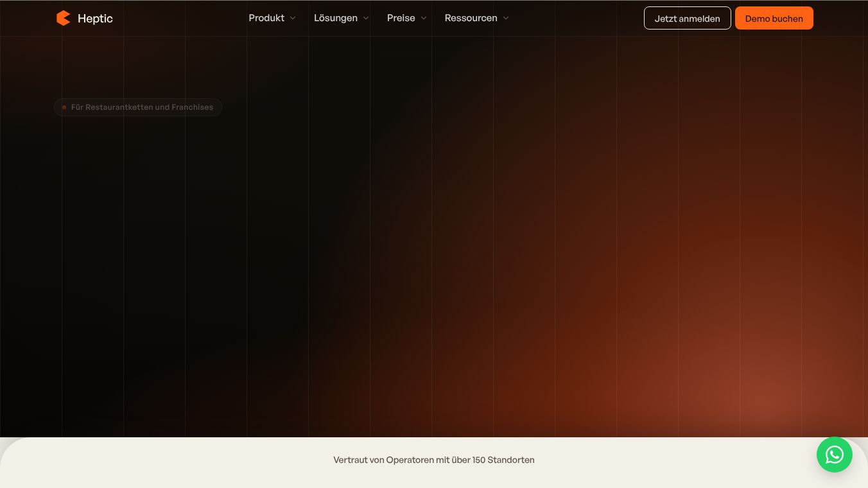Open the Lösungen navigation menu

coord(336,18)
